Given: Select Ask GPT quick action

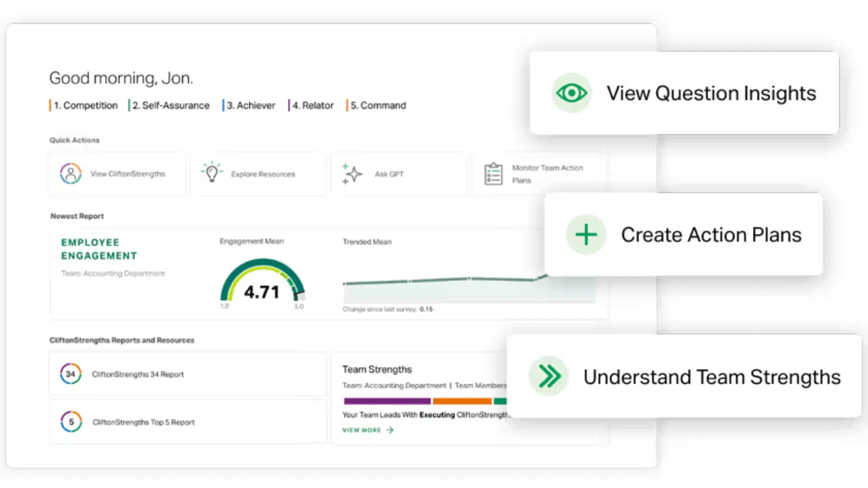Looking at the screenshot, I should tap(398, 174).
